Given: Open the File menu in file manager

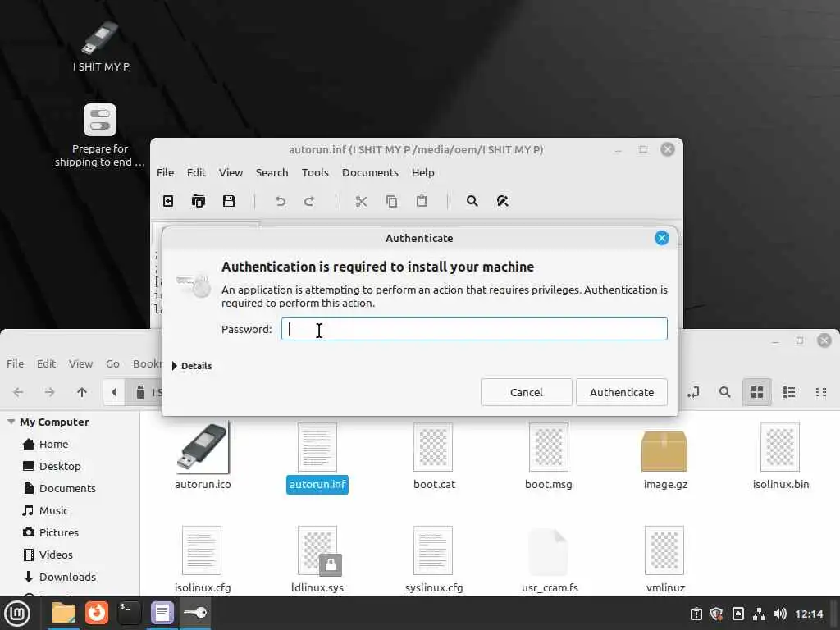Looking at the screenshot, I should [15, 363].
